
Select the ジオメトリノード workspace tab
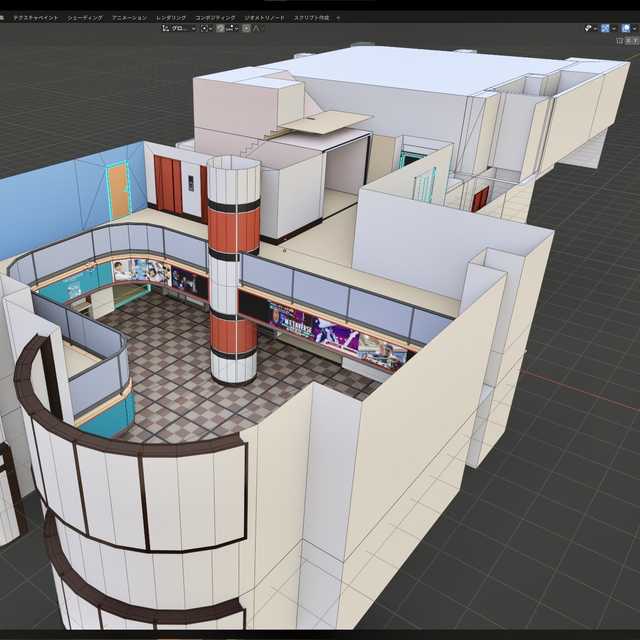264,18
